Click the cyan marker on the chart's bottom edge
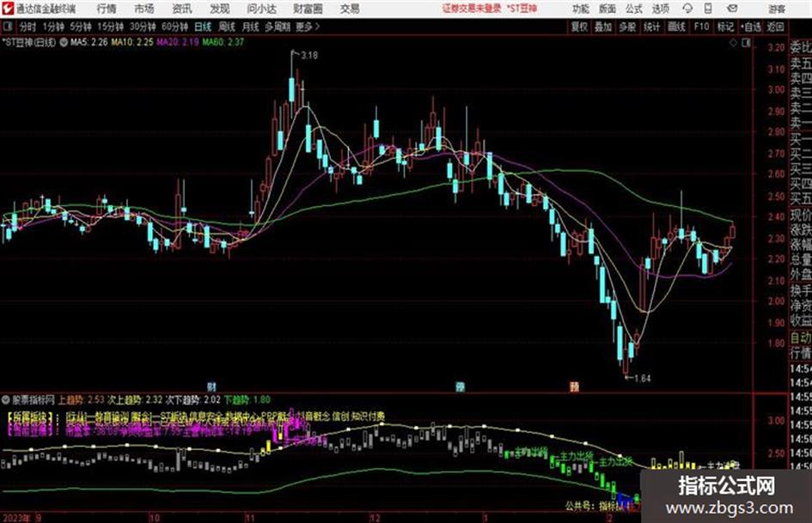The image size is (812, 523). tap(460, 386)
